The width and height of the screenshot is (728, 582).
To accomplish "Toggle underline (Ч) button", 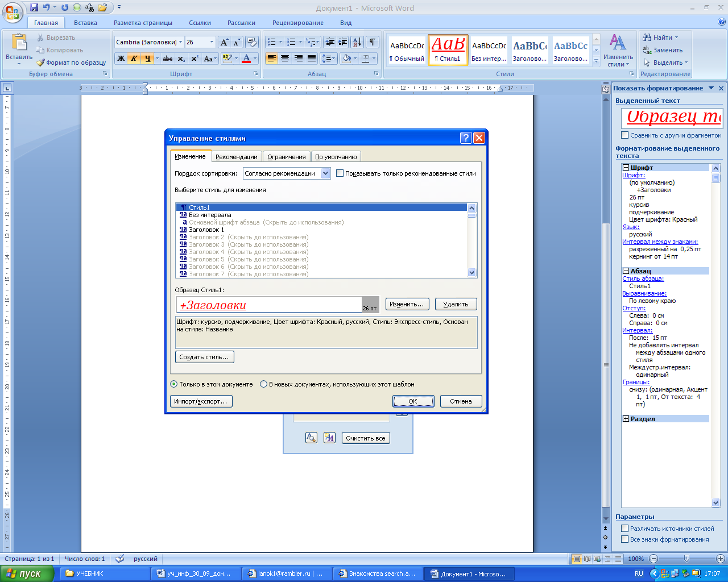I will coord(147,59).
